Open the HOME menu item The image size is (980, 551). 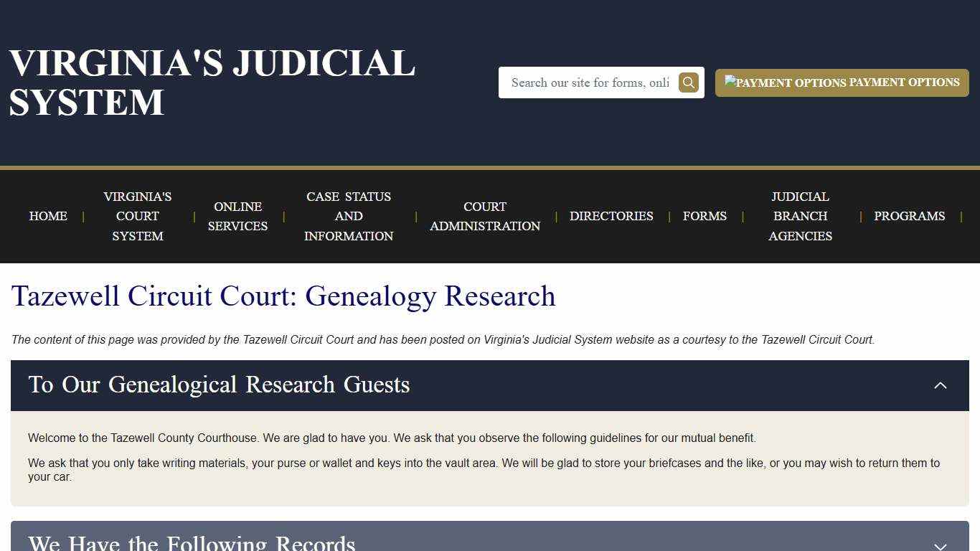point(47,216)
